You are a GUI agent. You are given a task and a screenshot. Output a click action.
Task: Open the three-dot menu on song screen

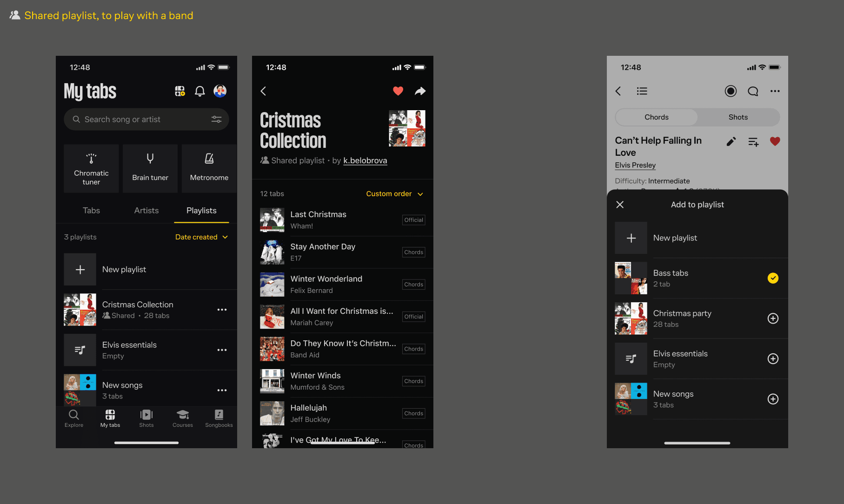(x=775, y=91)
